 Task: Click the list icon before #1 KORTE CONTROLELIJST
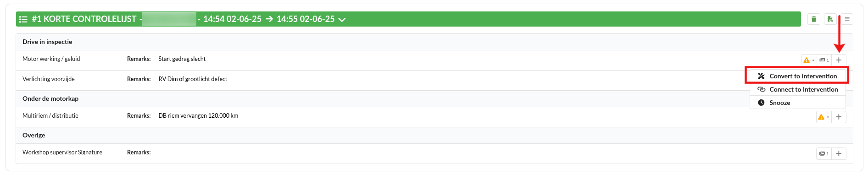[x=23, y=19]
